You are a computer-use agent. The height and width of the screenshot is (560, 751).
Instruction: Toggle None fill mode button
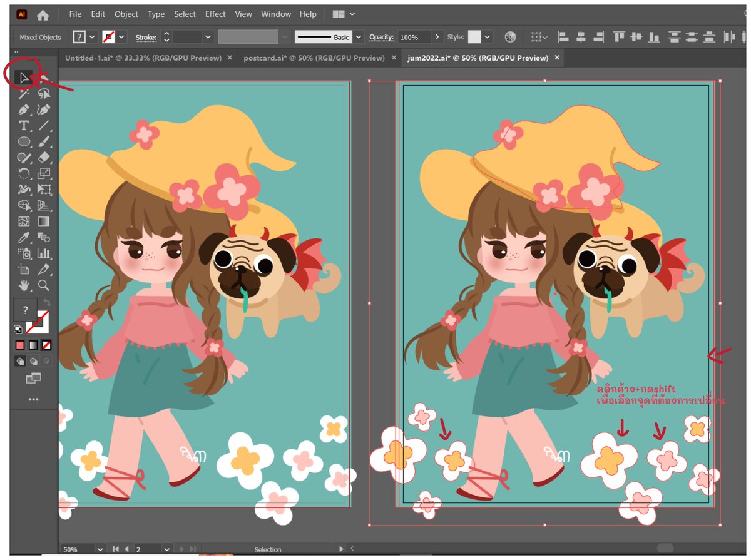(46, 345)
